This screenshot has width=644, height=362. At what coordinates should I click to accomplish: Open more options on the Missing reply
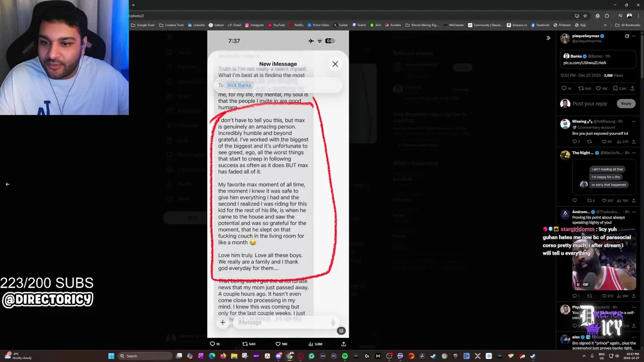click(633, 121)
